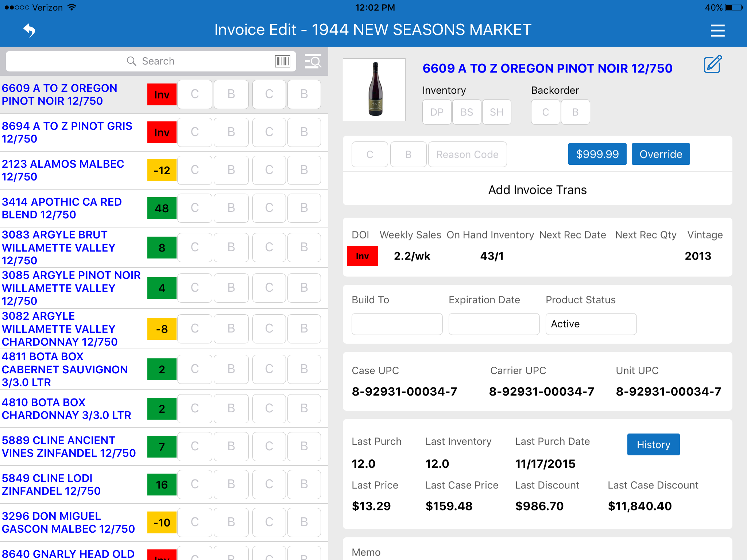Toggle the B option next to Reason Code

[x=408, y=154]
